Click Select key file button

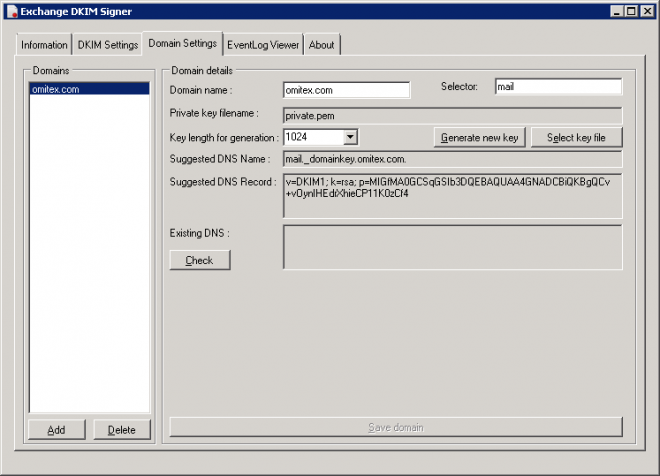pos(576,138)
